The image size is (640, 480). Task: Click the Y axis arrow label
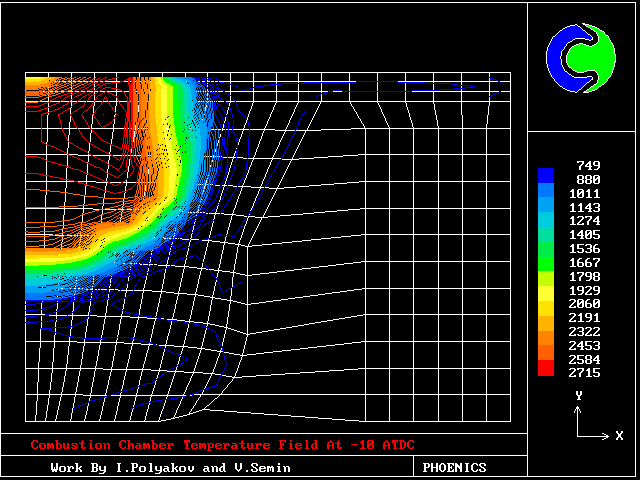[x=578, y=396]
